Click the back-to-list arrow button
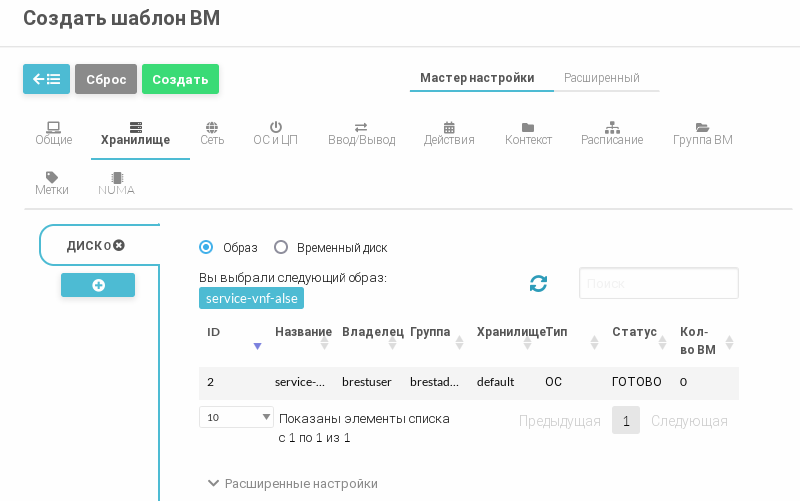800x501 pixels. pos(46,79)
